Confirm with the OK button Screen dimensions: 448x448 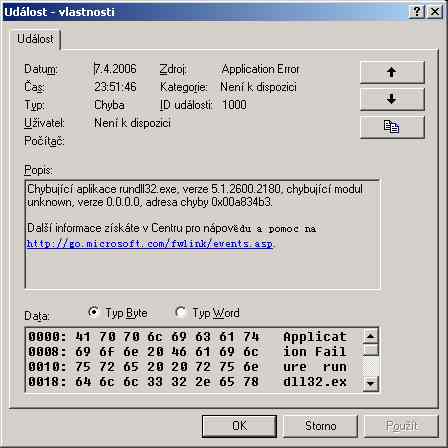(239, 426)
